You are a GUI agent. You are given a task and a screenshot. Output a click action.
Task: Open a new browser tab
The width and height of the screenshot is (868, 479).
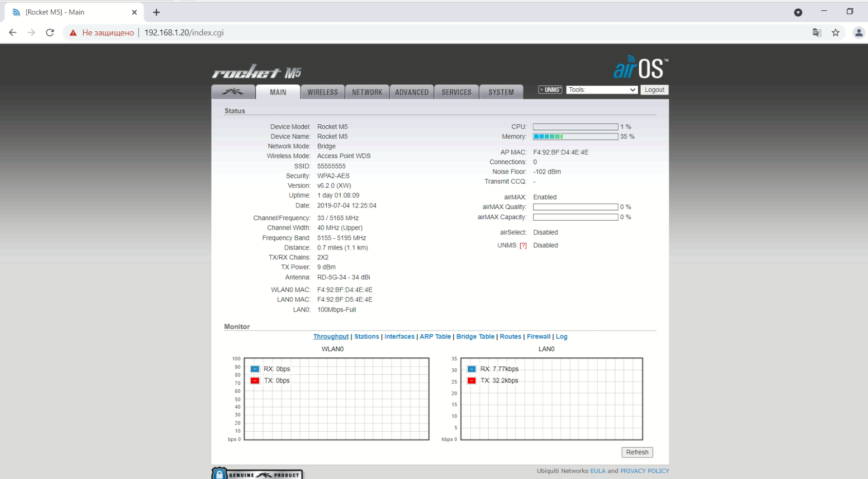156,12
